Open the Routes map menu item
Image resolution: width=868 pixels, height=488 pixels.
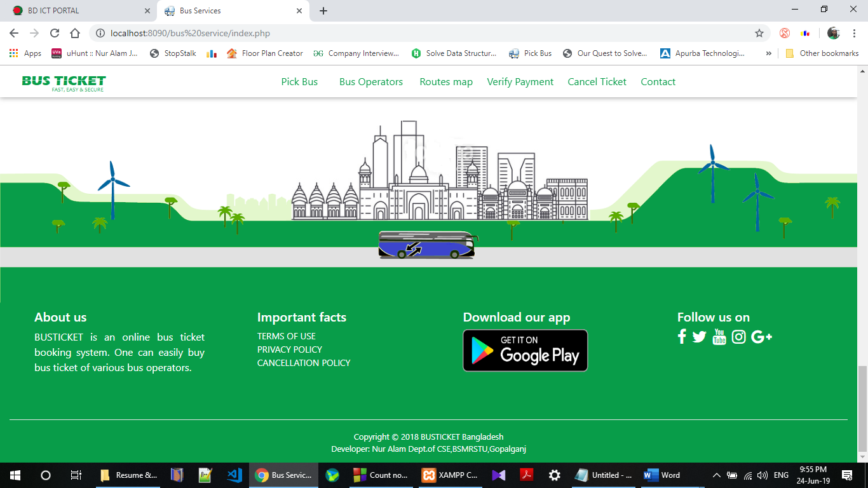click(446, 82)
